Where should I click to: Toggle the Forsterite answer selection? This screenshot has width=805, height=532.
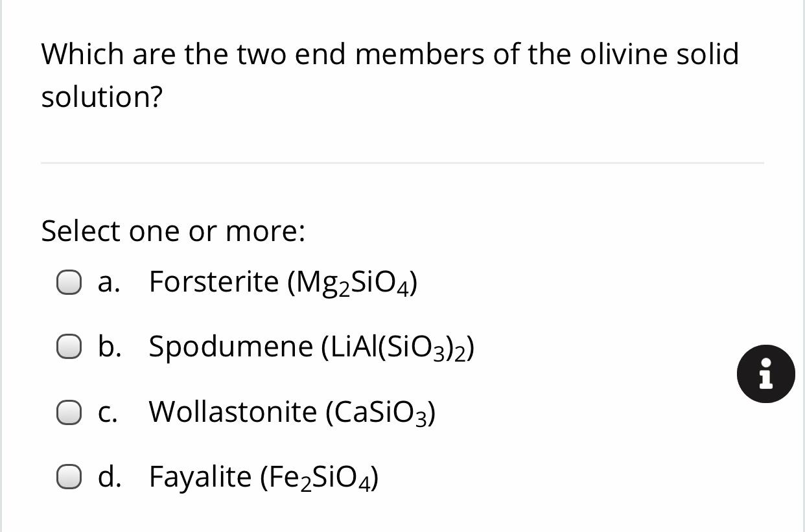tap(69, 281)
